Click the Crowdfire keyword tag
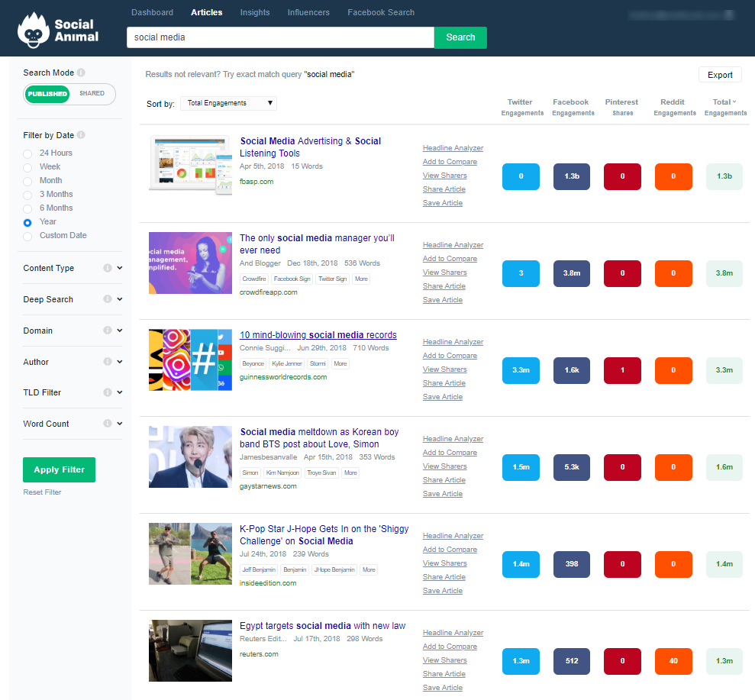This screenshot has width=755, height=700. [x=253, y=279]
